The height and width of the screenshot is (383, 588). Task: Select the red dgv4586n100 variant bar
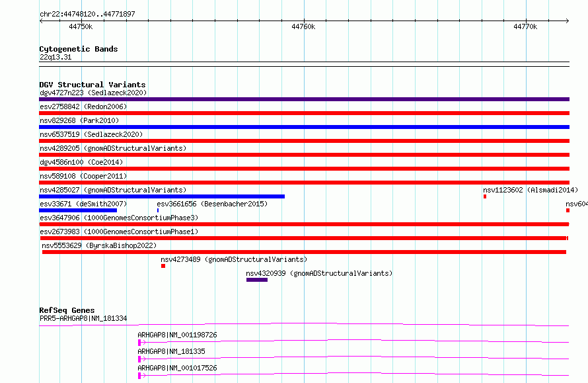(x=304, y=169)
